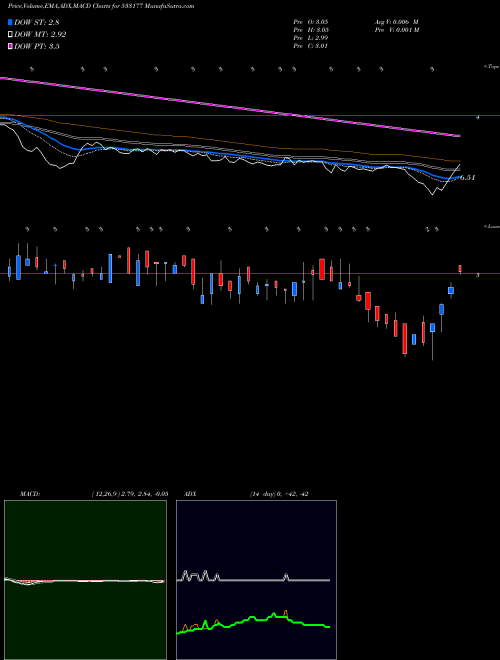Click the 'Pre O: 3.05' value

311,22
